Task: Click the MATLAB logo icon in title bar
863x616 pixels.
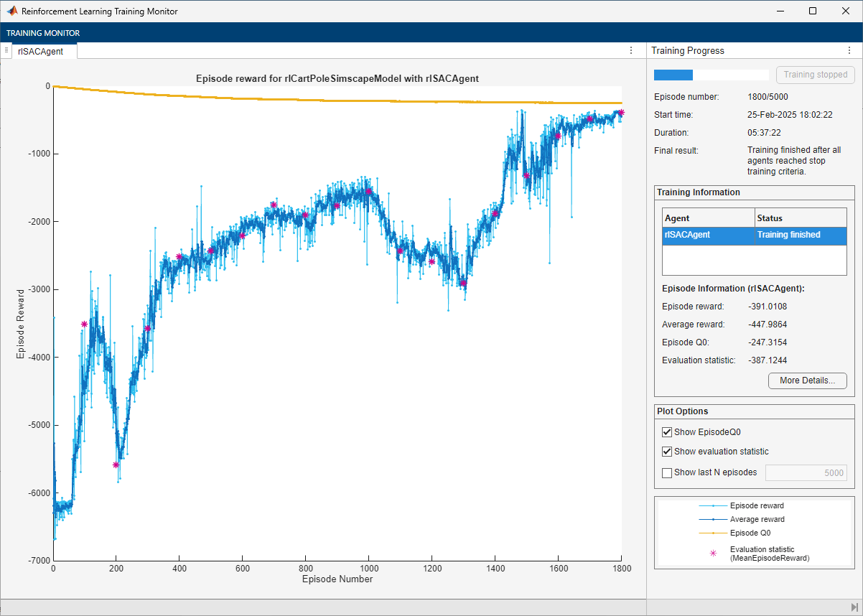Action: pyautogui.click(x=11, y=11)
